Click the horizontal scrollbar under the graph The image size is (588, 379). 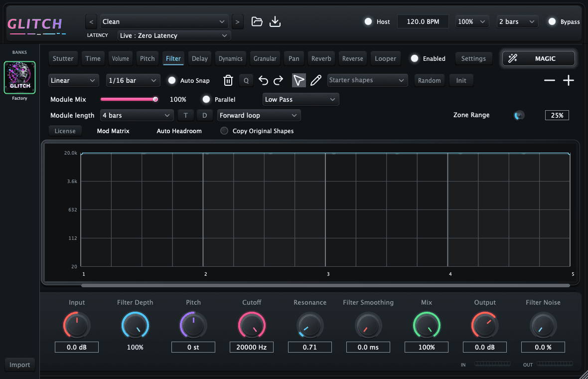[325, 286]
